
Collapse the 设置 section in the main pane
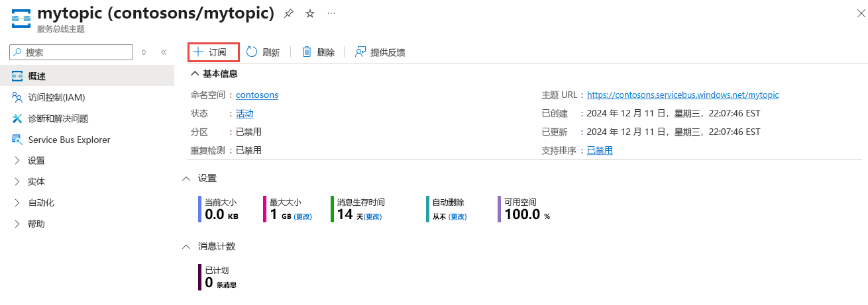pyautogui.click(x=186, y=179)
